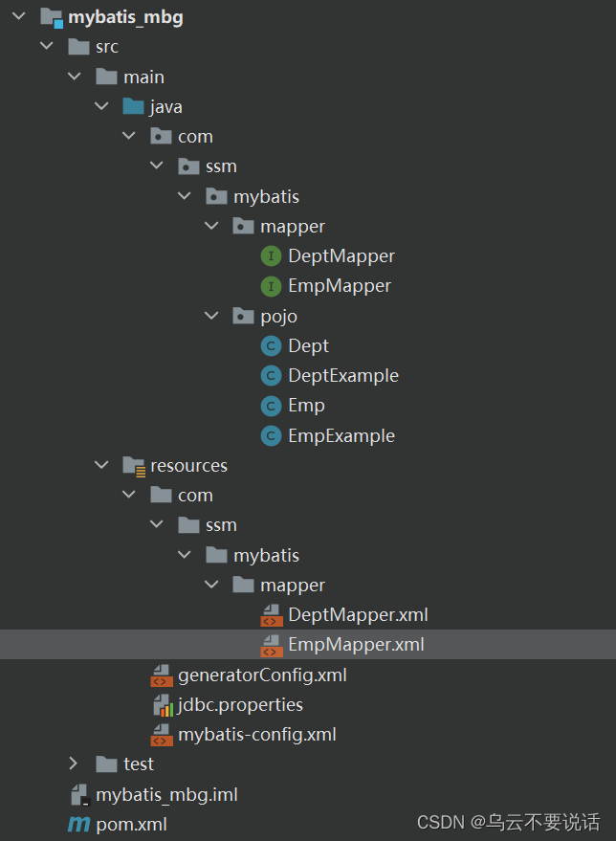The width and height of the screenshot is (616, 841).
Task: Collapse the pojo package
Action: pos(211,316)
